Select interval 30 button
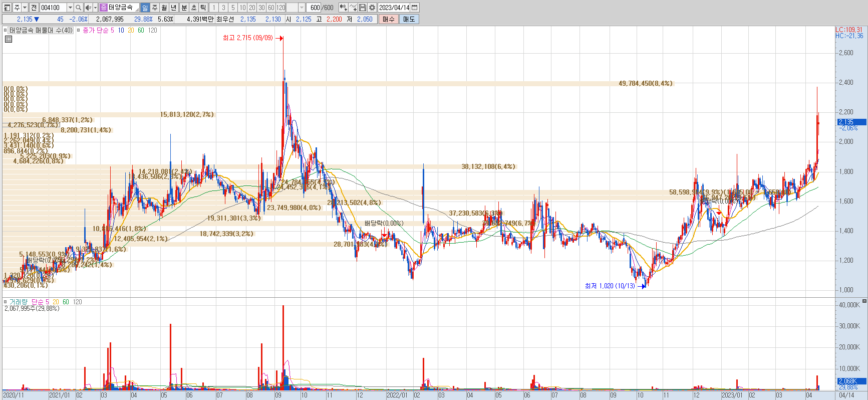This screenshot has width=868, height=400. [261, 8]
